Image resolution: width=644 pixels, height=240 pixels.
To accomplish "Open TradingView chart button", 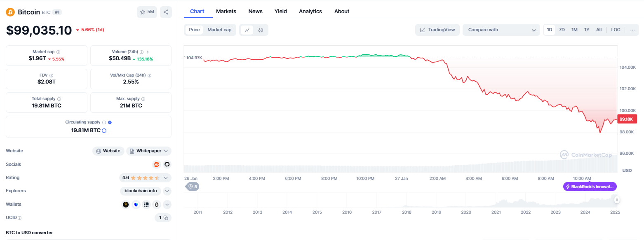I will point(437,30).
